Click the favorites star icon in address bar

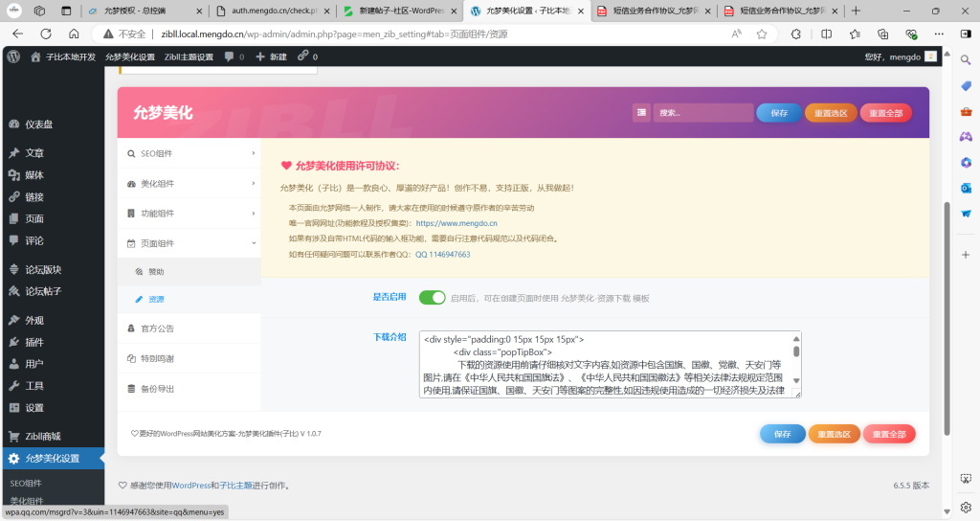762,34
